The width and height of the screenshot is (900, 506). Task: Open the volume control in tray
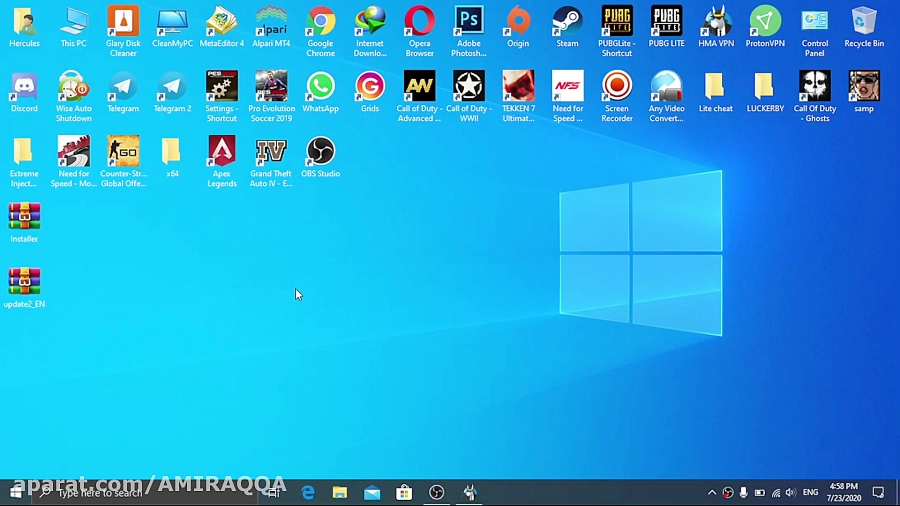point(790,493)
